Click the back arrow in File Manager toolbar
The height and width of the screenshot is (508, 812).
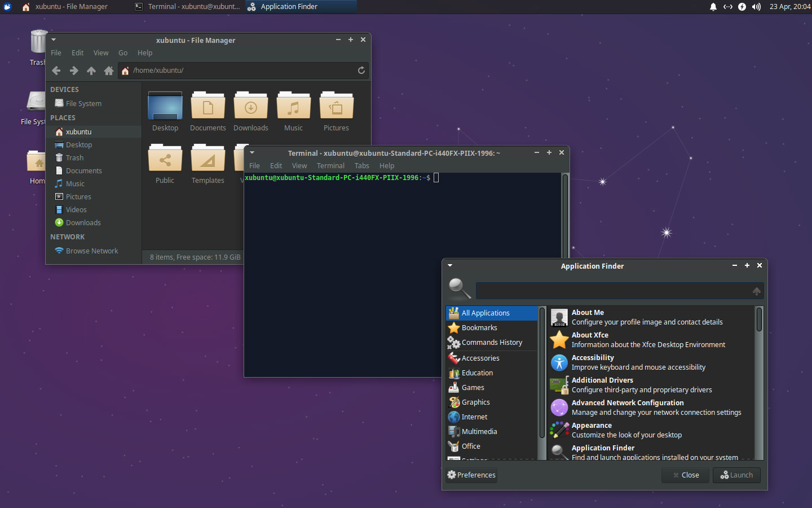click(x=56, y=70)
